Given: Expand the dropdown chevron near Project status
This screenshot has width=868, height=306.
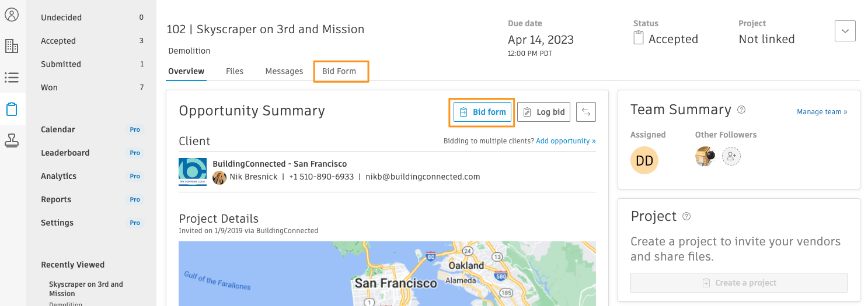Looking at the screenshot, I should 845,31.
